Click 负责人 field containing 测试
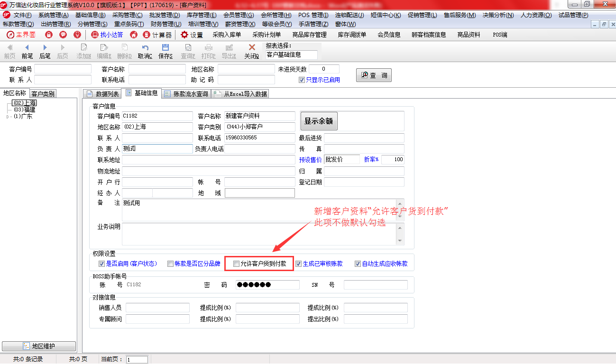 (157, 149)
